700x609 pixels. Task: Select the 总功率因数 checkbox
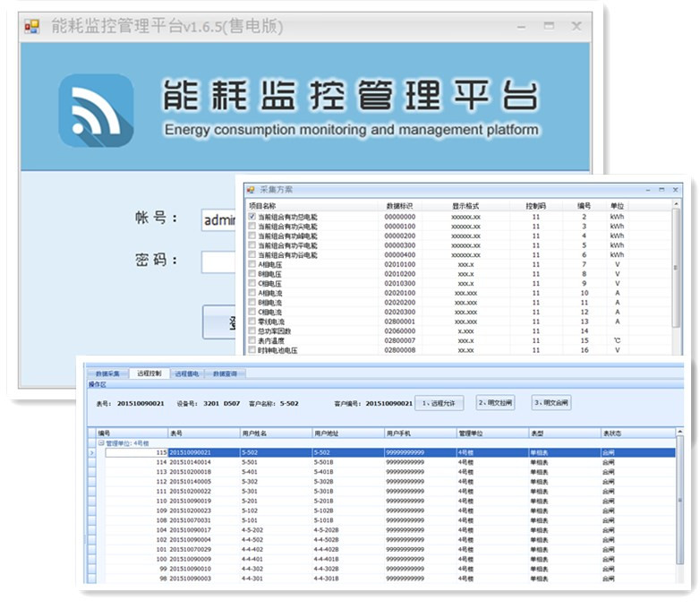(252, 330)
